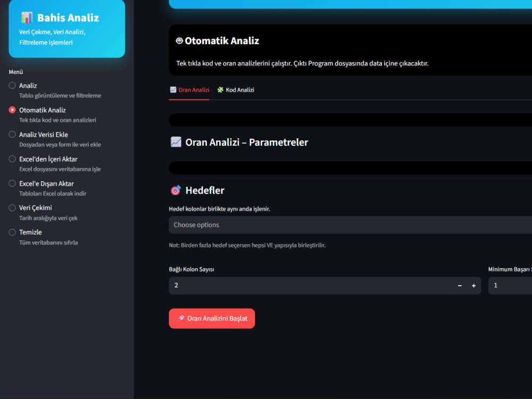
Task: Select the Veri Çekimi radio option
Action: (x=12, y=207)
